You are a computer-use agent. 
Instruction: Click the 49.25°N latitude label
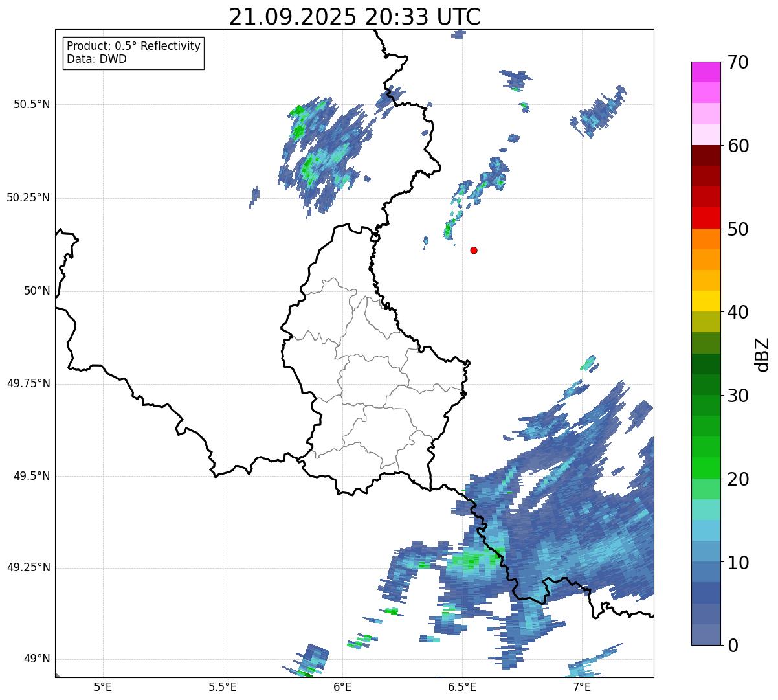click(x=28, y=567)
